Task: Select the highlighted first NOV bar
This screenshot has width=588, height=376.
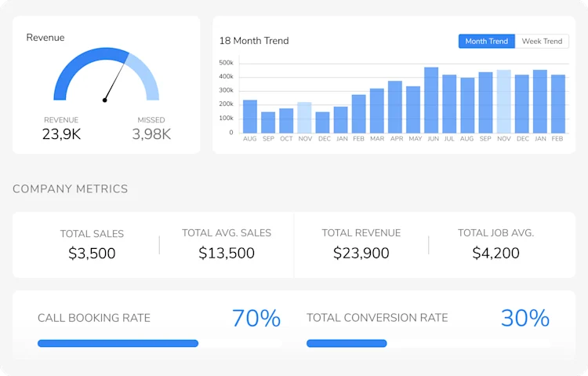Action: pyautogui.click(x=304, y=118)
